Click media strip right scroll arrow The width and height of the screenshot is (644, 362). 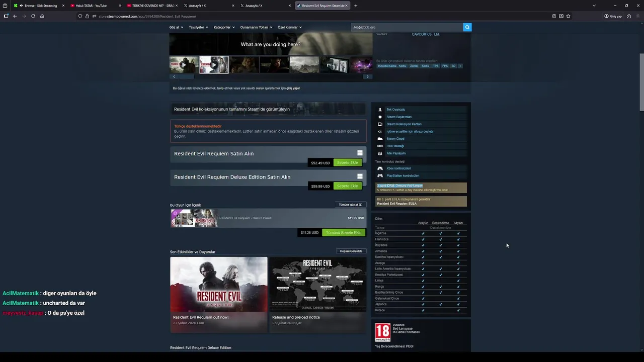coord(368,76)
